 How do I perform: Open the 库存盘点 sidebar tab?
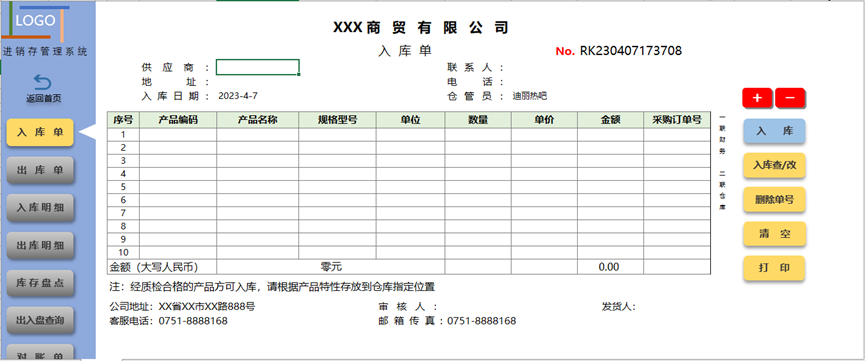[40, 283]
